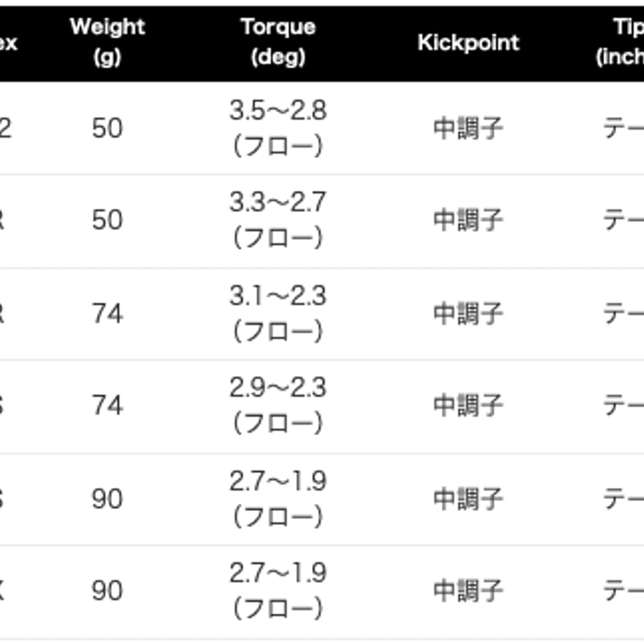Viewport: 644px width, 644px height.
Task: Select the 3.5～2.8 torque cell
Action: (x=278, y=128)
